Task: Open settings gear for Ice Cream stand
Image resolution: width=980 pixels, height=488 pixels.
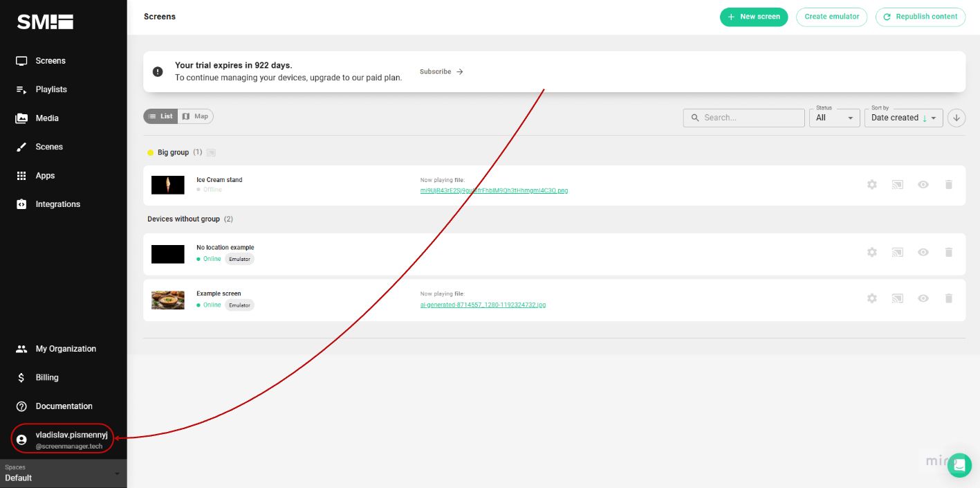Action: pos(872,185)
